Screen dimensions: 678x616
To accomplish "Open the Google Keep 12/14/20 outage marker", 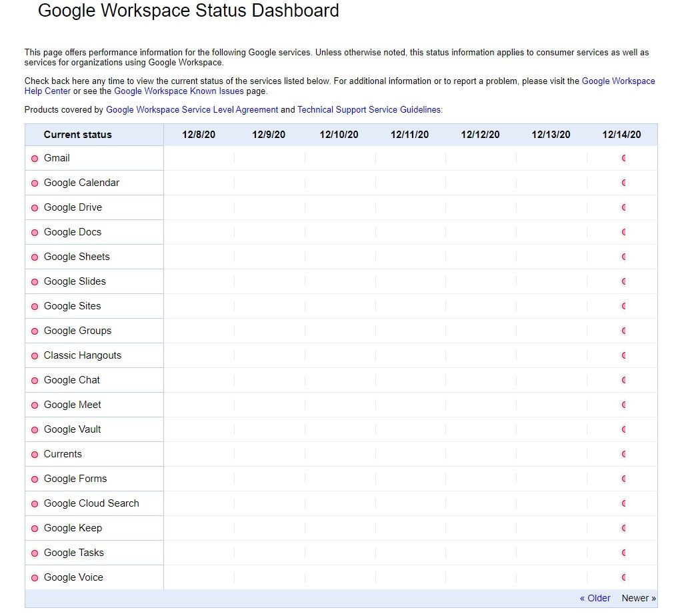I will [623, 527].
